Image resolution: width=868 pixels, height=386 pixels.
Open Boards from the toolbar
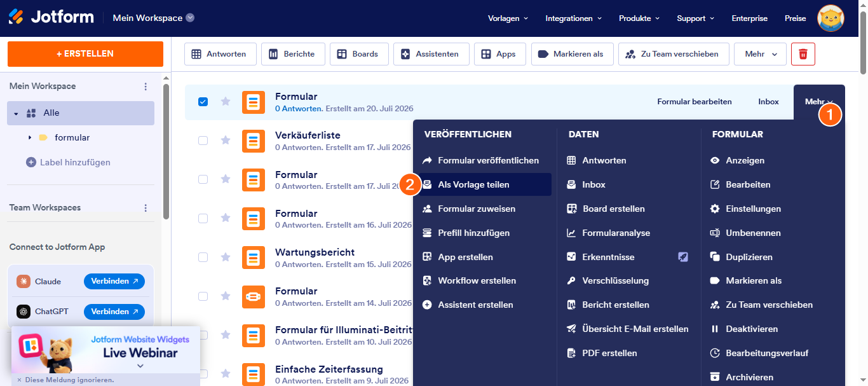pyautogui.click(x=359, y=54)
